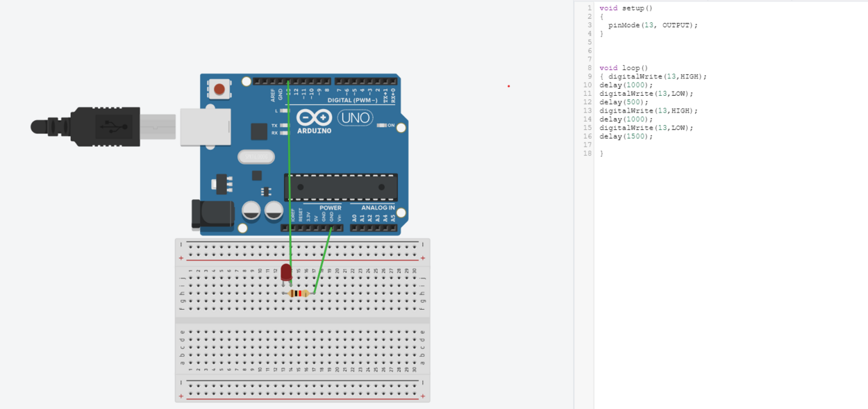
Task: Click the L indicator LED on board
Action: (283, 110)
